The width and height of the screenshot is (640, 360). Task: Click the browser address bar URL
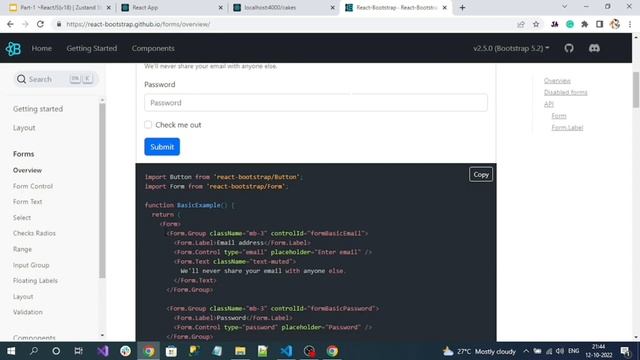tap(138, 24)
